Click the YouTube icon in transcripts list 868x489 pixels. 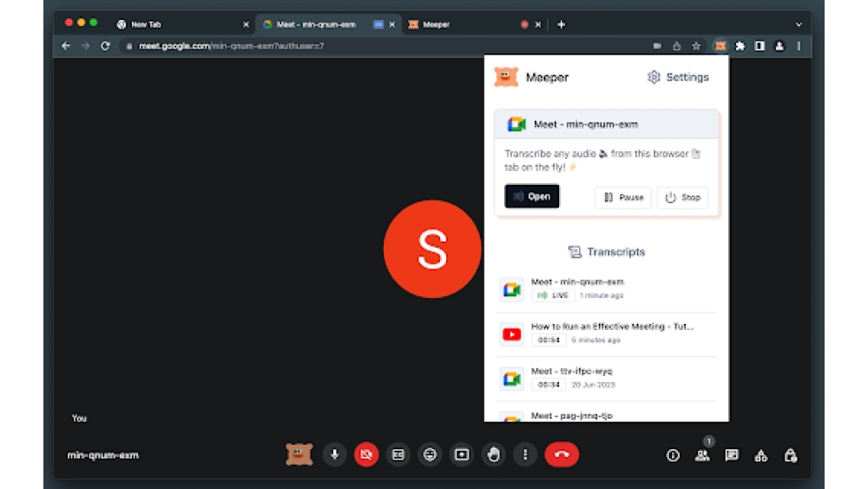coord(511,334)
